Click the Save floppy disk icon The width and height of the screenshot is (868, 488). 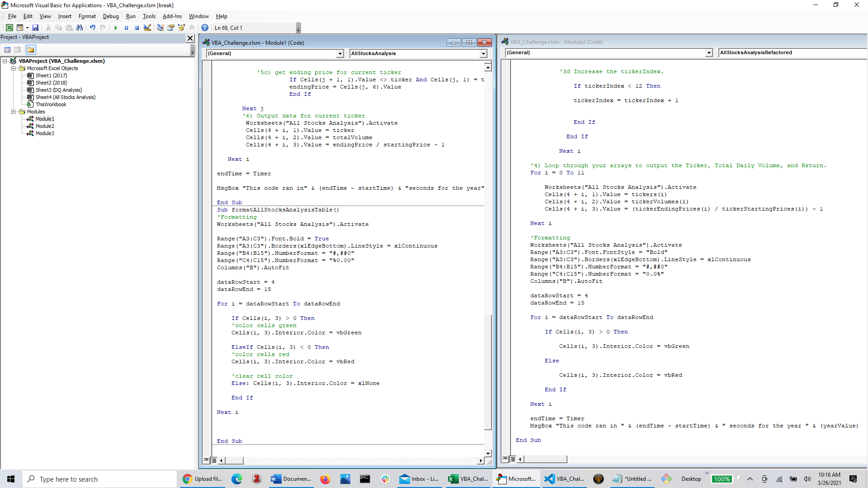35,28
